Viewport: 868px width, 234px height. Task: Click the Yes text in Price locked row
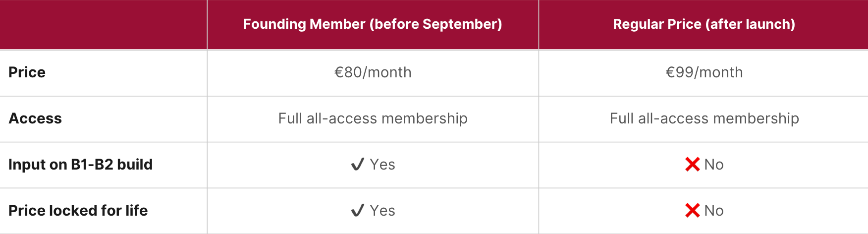(382, 211)
